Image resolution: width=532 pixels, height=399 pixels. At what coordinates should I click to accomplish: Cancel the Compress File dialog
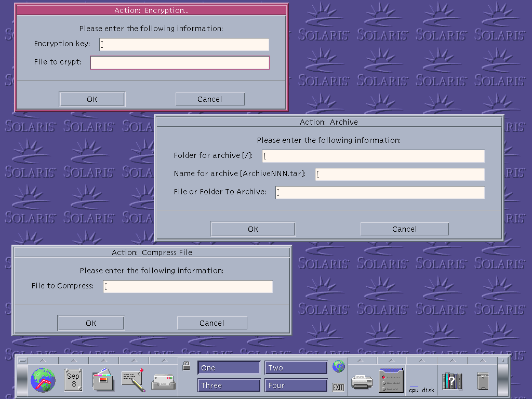pos(212,323)
